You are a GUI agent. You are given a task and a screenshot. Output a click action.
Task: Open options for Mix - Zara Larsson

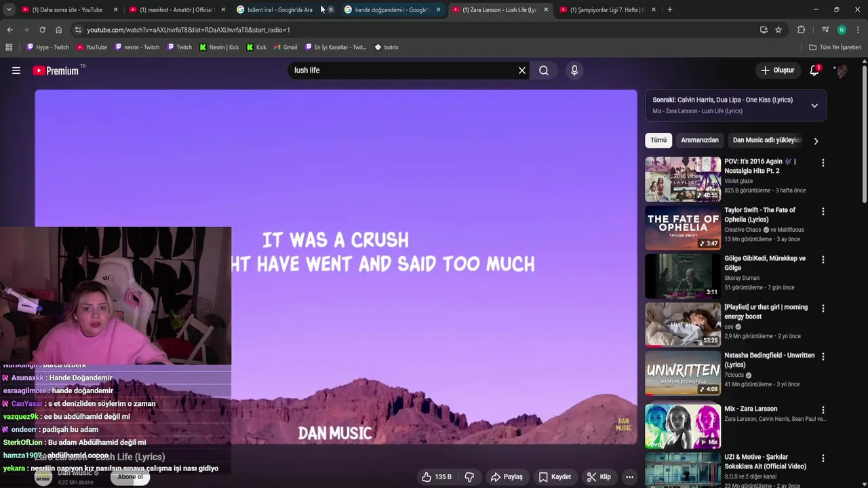[x=823, y=410]
